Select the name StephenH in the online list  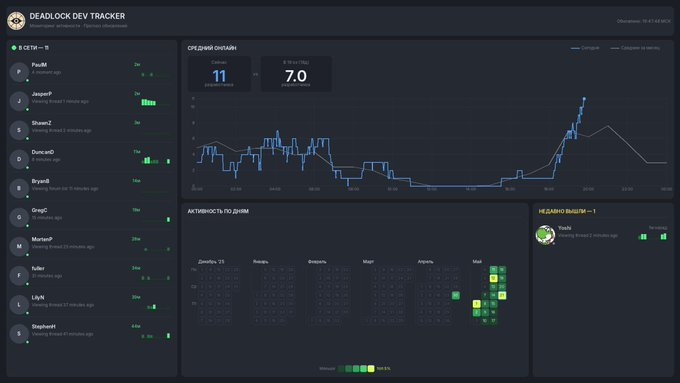[x=43, y=326]
